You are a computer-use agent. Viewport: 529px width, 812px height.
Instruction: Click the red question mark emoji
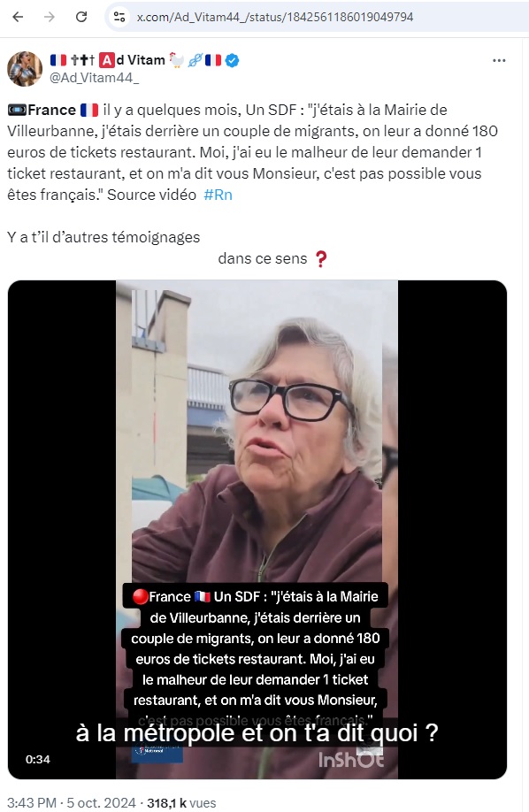point(321,258)
